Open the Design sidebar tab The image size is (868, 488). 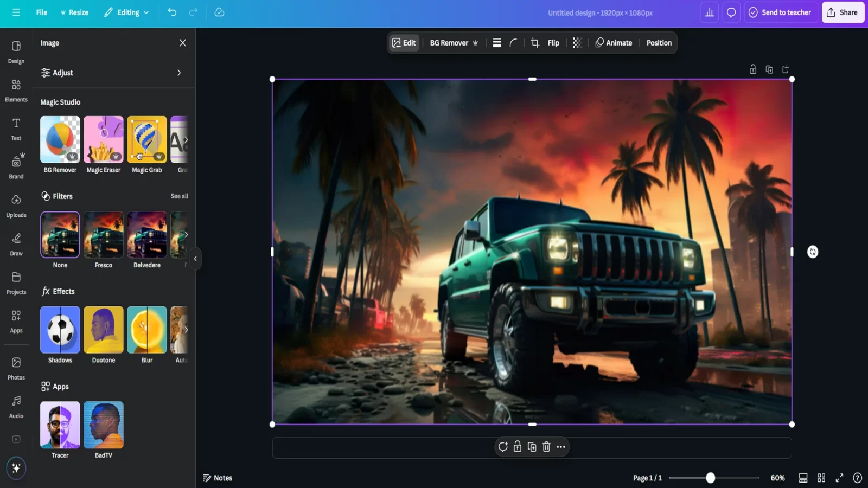click(16, 52)
